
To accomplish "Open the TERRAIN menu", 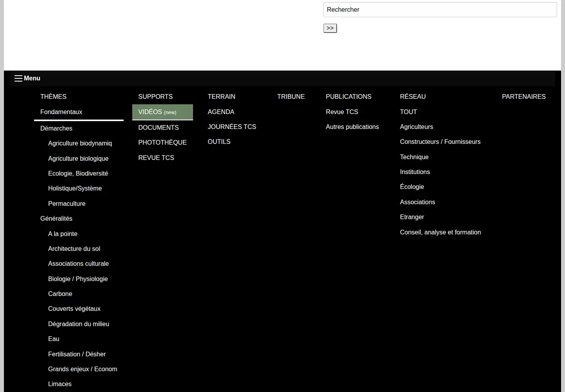I will tap(222, 96).
